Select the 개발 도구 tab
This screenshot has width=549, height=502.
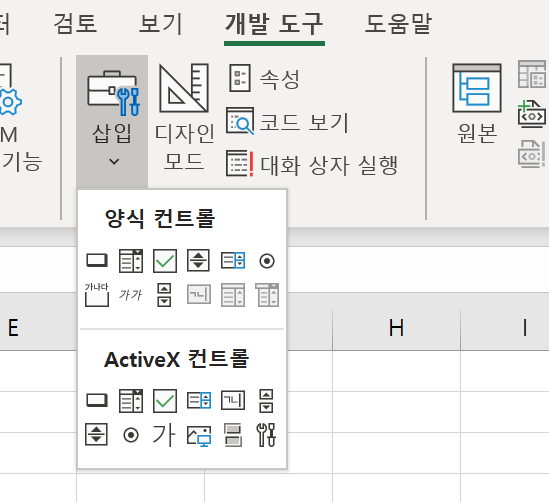(x=274, y=24)
